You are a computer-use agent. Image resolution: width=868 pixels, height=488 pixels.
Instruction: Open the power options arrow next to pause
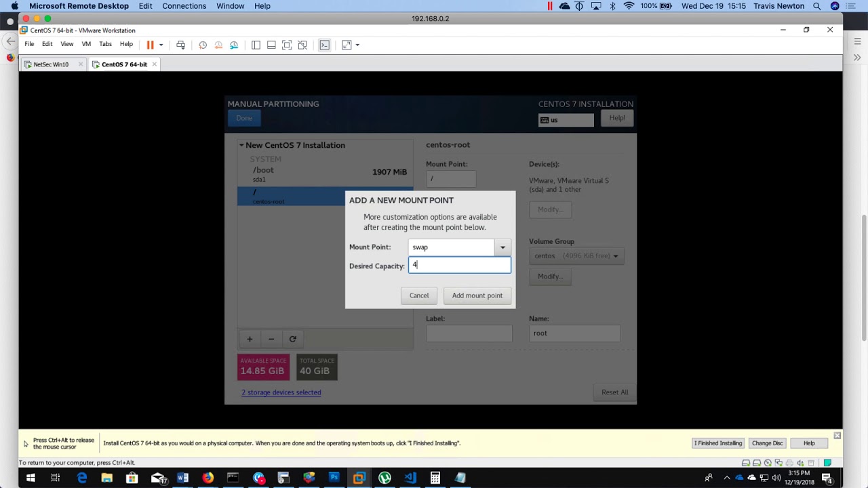pyautogui.click(x=161, y=45)
